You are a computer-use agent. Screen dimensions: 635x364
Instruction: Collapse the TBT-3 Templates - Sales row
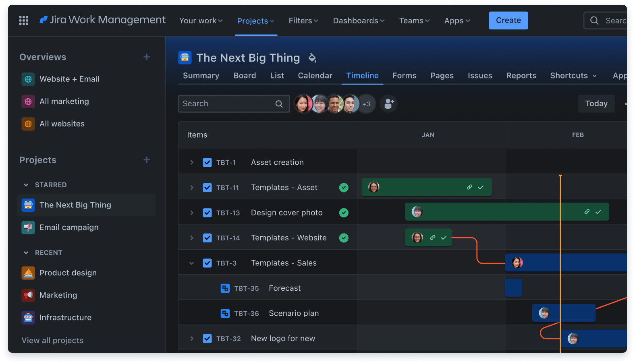click(x=192, y=263)
